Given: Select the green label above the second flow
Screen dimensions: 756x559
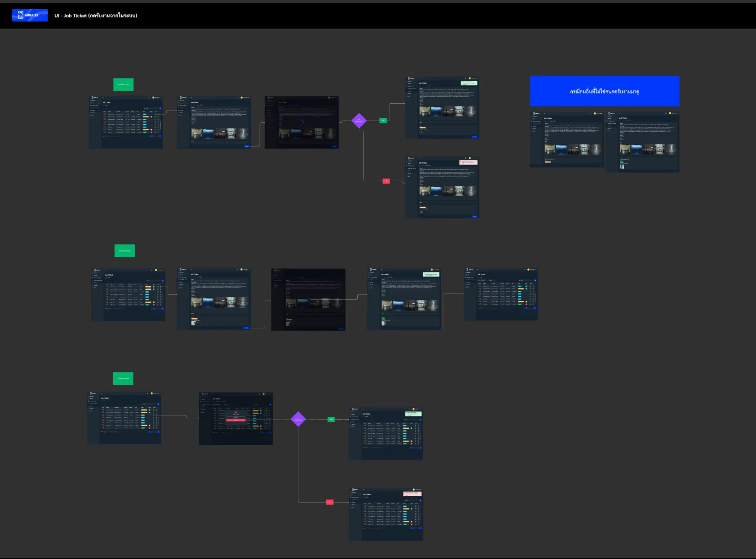Looking at the screenshot, I should point(125,250).
